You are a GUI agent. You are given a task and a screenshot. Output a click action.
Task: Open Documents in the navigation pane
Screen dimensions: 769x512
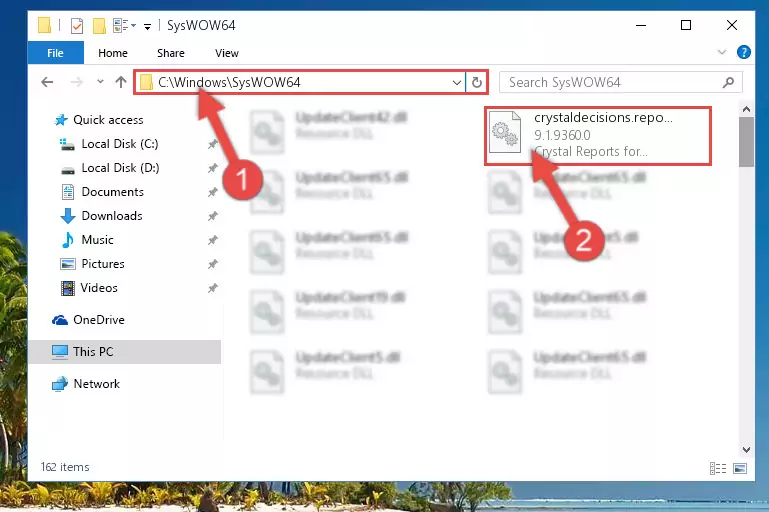point(112,192)
